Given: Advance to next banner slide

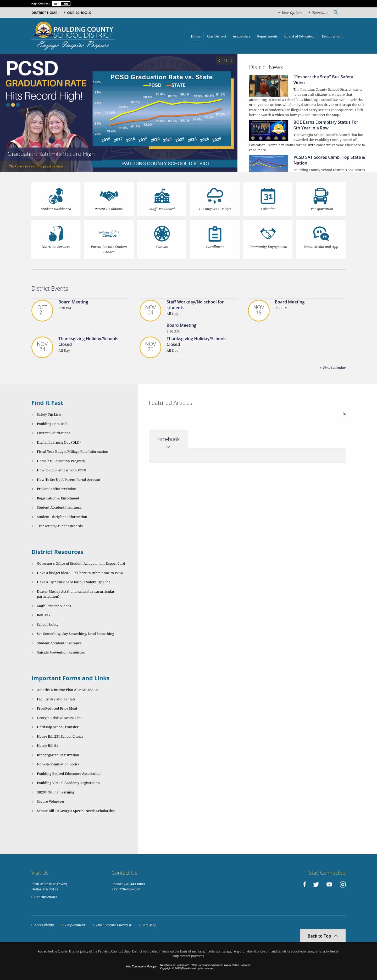Looking at the screenshot, I should tap(231, 61).
